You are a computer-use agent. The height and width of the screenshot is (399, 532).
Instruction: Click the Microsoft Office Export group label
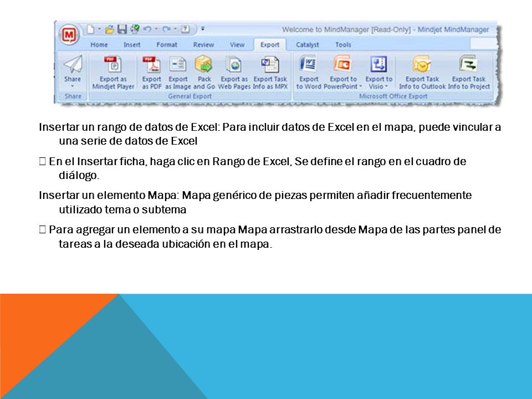tap(393, 96)
